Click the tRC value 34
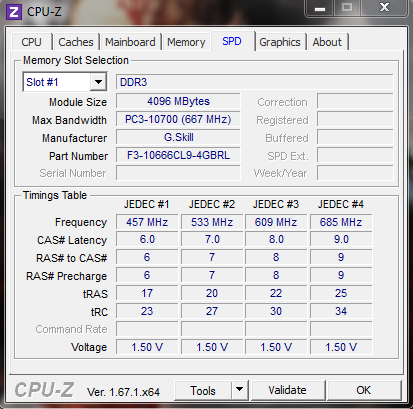Viewport: 413px width, 409px height. pos(341,311)
